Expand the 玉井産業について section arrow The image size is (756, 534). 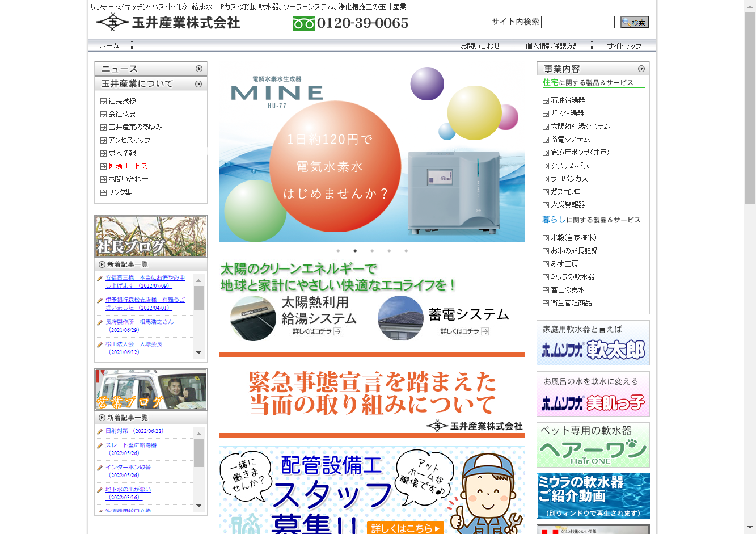pos(198,84)
